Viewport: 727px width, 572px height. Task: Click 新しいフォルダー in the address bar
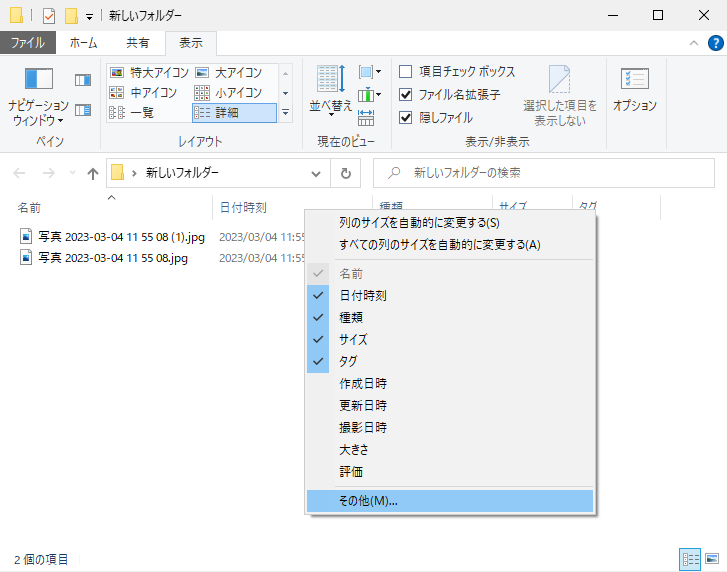(182, 173)
